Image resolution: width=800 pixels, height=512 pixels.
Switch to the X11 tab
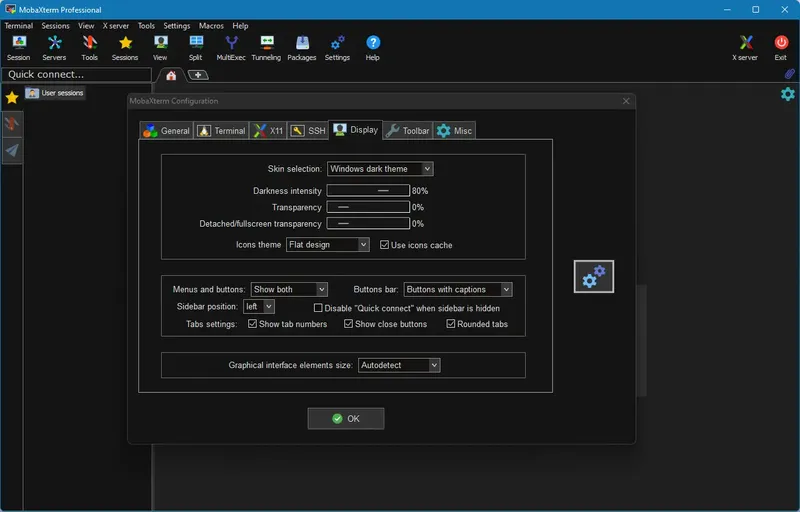(268, 131)
